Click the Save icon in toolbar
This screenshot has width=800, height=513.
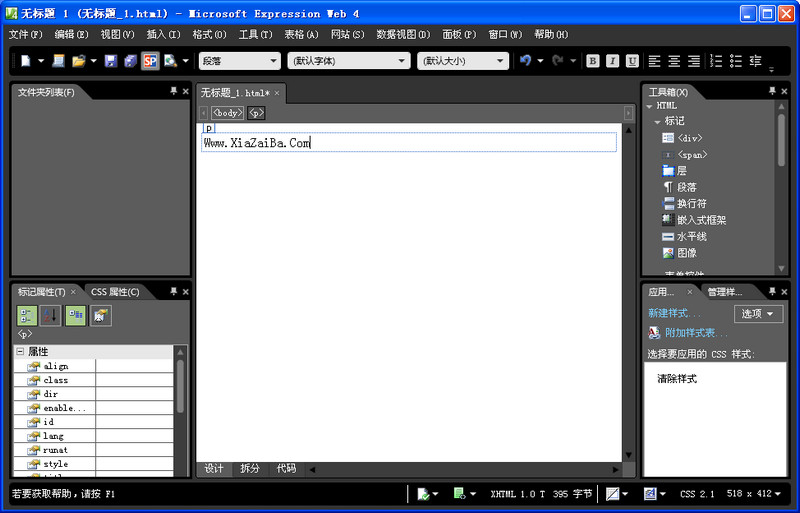[111, 61]
